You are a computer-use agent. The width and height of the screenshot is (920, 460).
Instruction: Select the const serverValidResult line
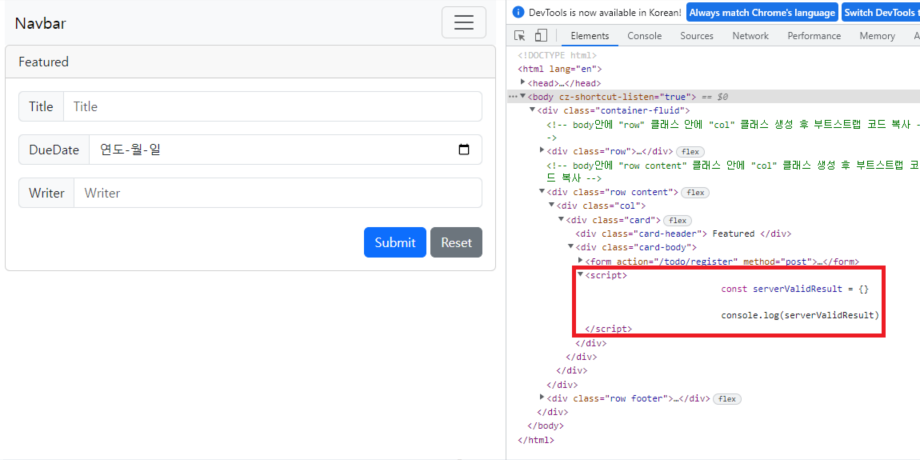[x=794, y=289]
